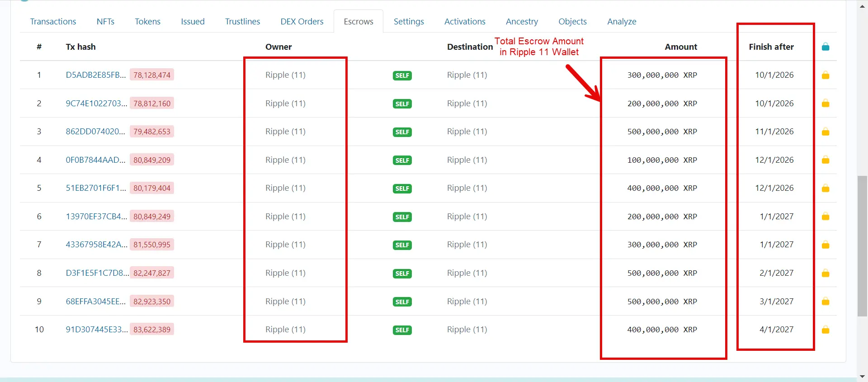The height and width of the screenshot is (382, 868).
Task: Click the 4/1/2027 finish date
Action: tap(777, 330)
